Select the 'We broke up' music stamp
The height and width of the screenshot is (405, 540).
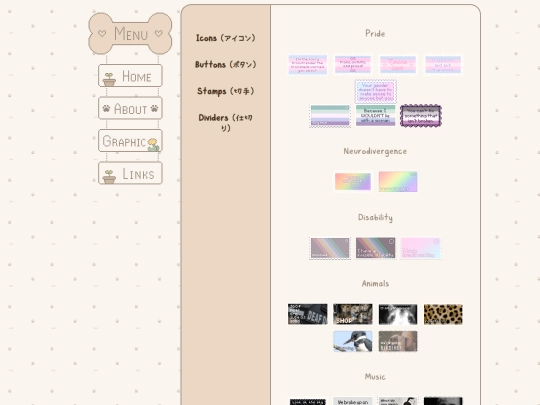point(353,401)
